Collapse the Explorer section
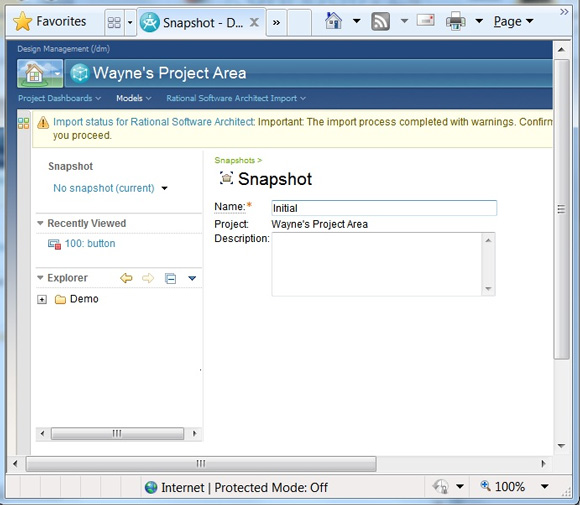The width and height of the screenshot is (580, 505). (40, 277)
